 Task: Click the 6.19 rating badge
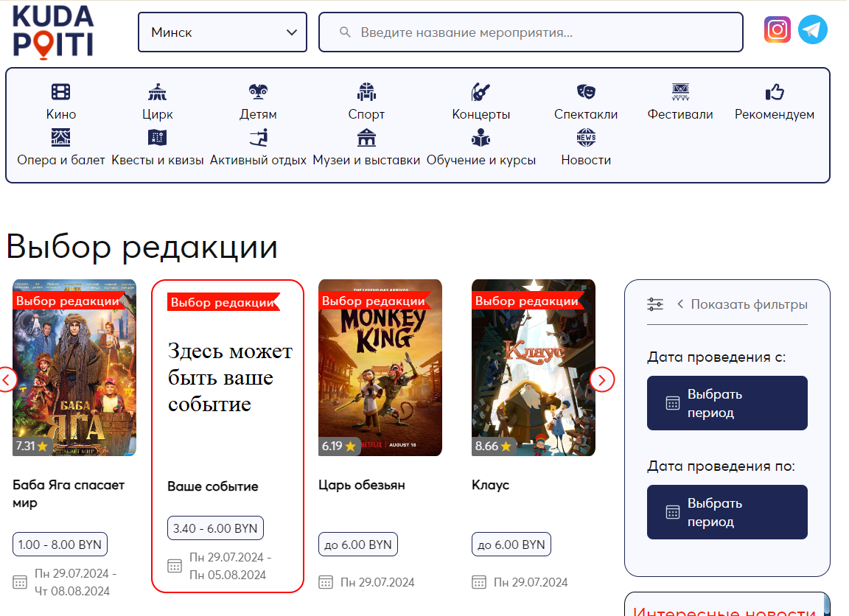point(340,446)
